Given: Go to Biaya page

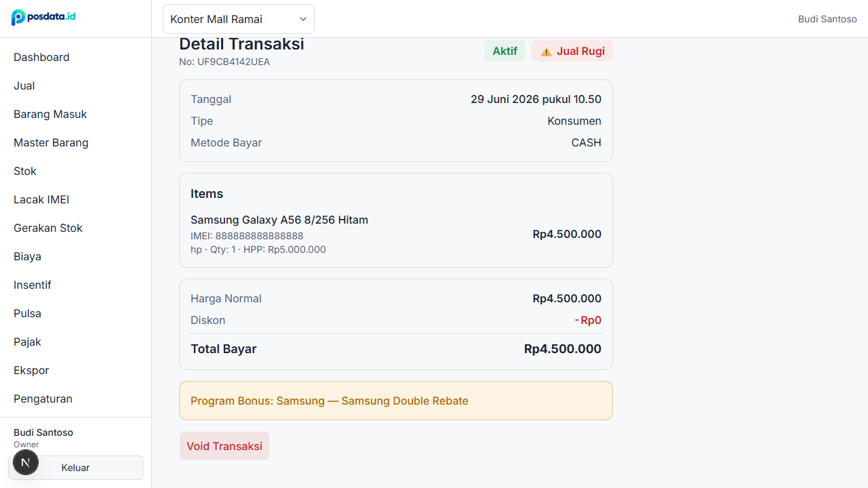Looking at the screenshot, I should 27,256.
